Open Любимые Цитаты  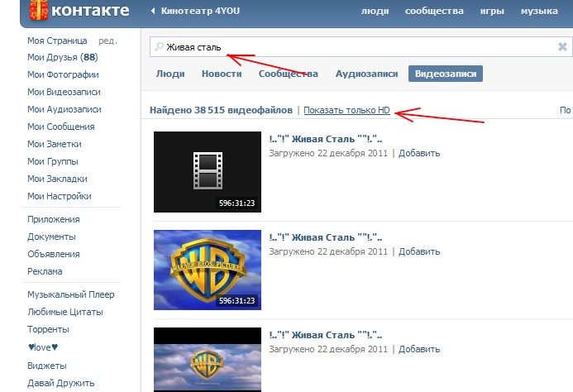pos(65,313)
